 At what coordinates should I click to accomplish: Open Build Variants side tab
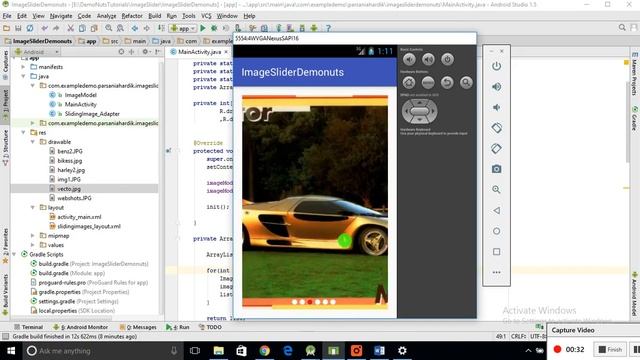pyautogui.click(x=5, y=295)
